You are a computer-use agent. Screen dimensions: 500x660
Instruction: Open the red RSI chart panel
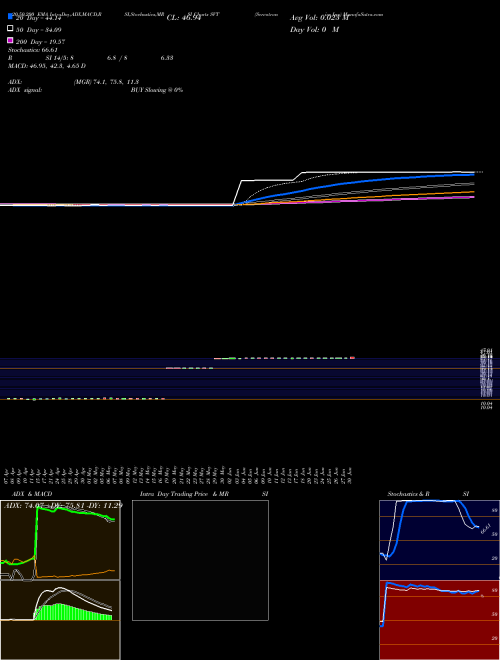coord(439,620)
